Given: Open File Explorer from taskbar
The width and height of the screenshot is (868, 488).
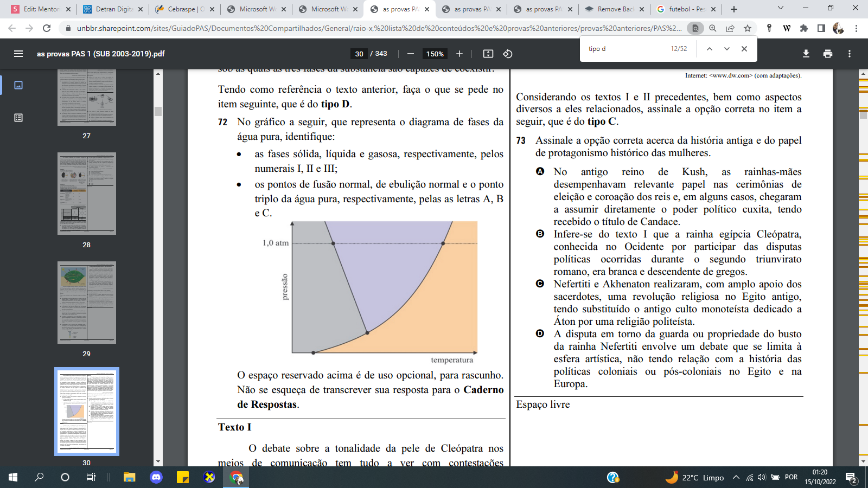Looking at the screenshot, I should point(129,477).
